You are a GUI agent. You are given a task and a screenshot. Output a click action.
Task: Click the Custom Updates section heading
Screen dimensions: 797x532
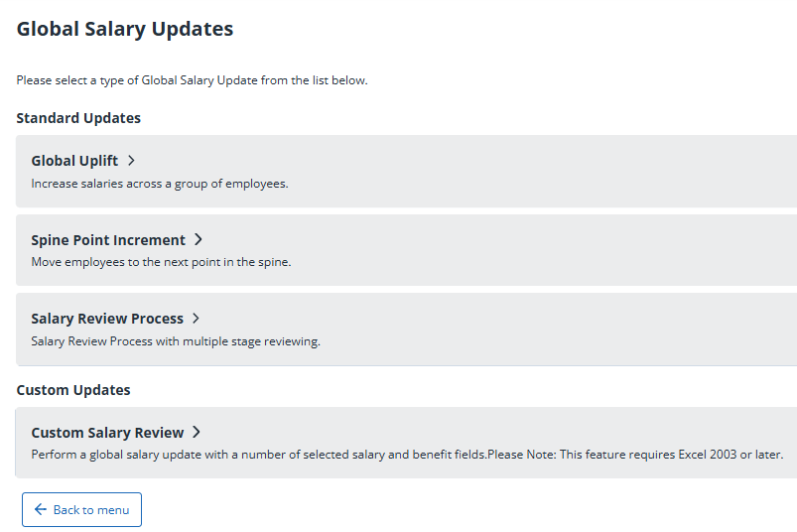(x=73, y=390)
